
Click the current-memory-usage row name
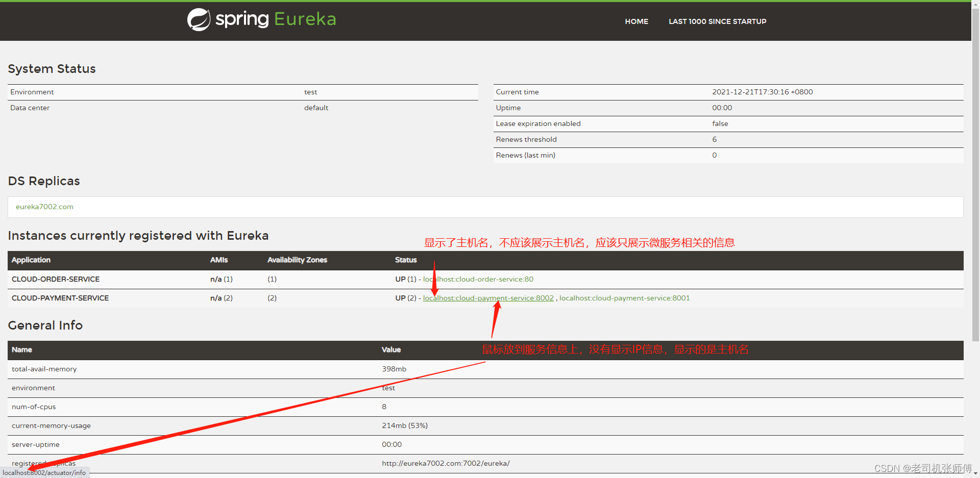click(x=51, y=425)
